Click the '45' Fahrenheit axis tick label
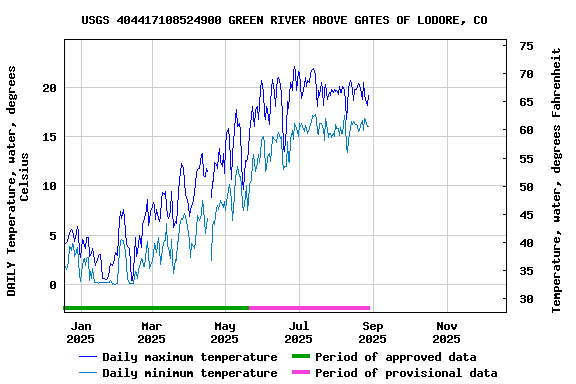 pos(526,215)
